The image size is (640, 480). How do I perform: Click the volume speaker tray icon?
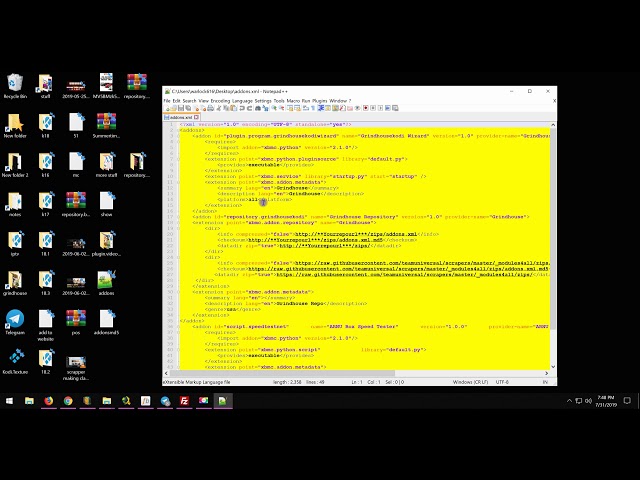(x=589, y=401)
